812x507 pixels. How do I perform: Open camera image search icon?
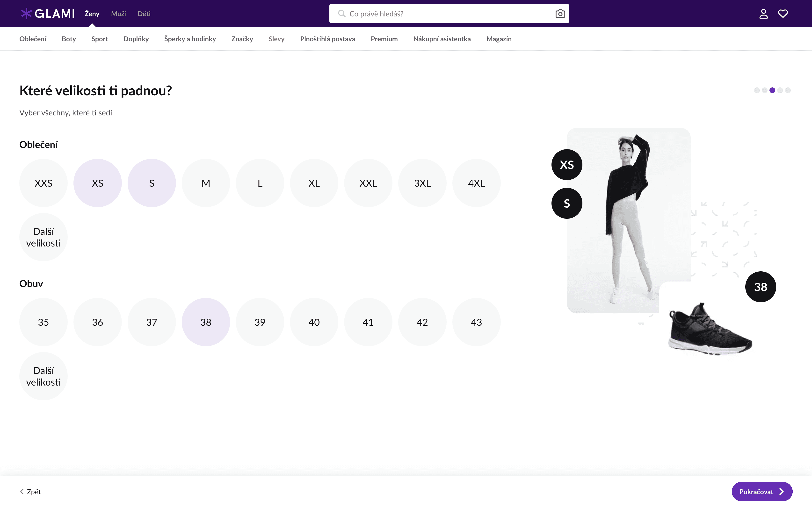click(x=560, y=14)
